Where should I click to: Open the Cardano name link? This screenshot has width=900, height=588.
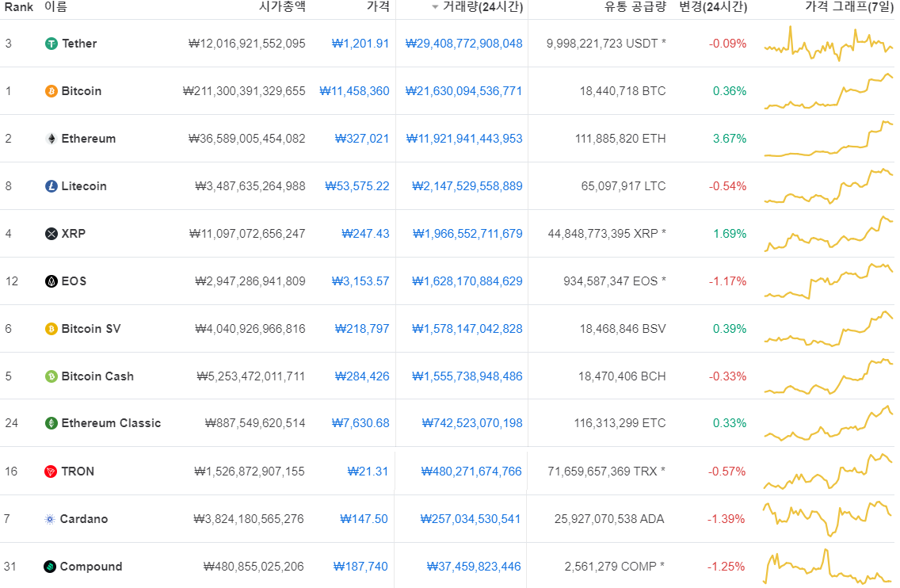[84, 519]
